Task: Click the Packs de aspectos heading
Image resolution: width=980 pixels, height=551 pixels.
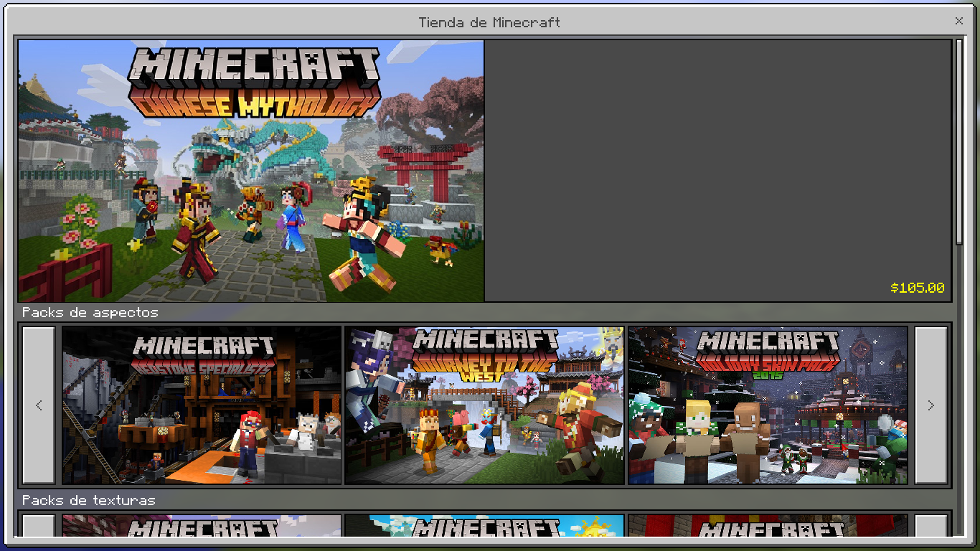Action: pyautogui.click(x=90, y=313)
